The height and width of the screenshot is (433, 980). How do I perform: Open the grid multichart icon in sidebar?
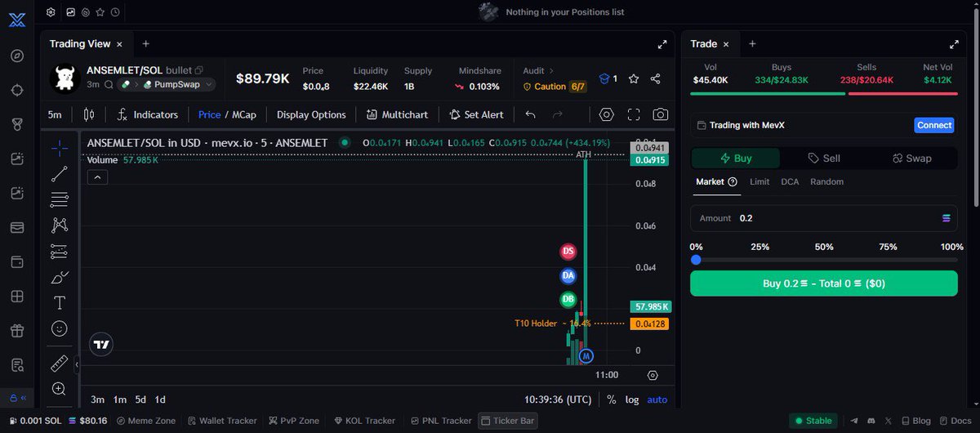[17, 297]
